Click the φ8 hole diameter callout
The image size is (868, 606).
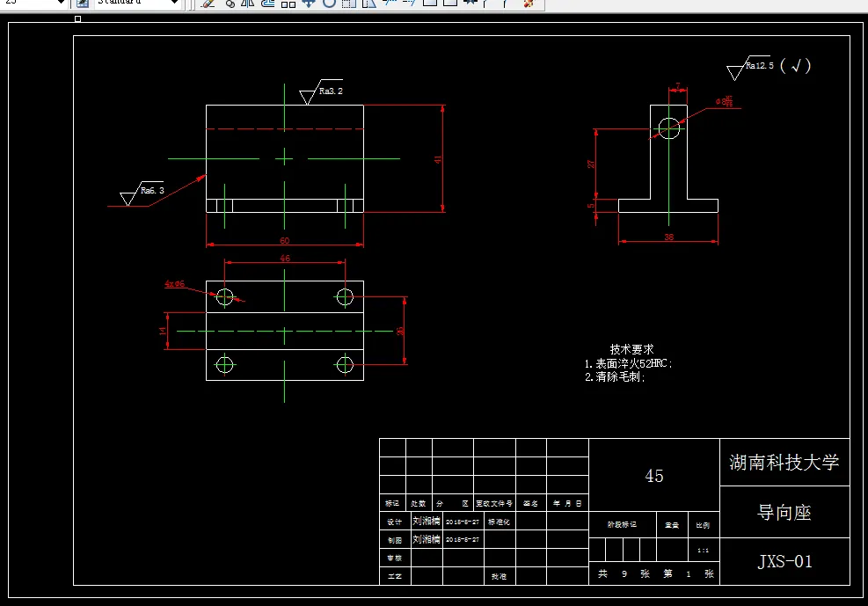[724, 101]
